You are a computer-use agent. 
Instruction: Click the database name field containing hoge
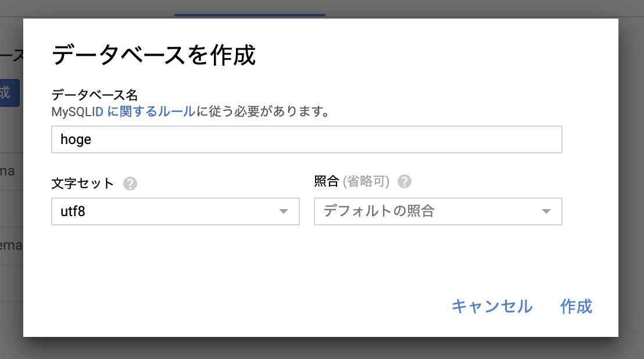pos(307,139)
